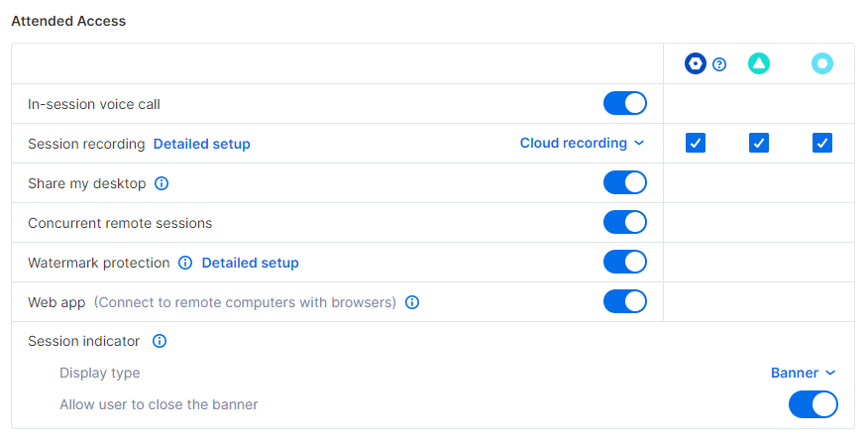Image resolution: width=868 pixels, height=440 pixels.
Task: Uncheck Session recording checkbox under teal triangle
Action: [x=759, y=143]
